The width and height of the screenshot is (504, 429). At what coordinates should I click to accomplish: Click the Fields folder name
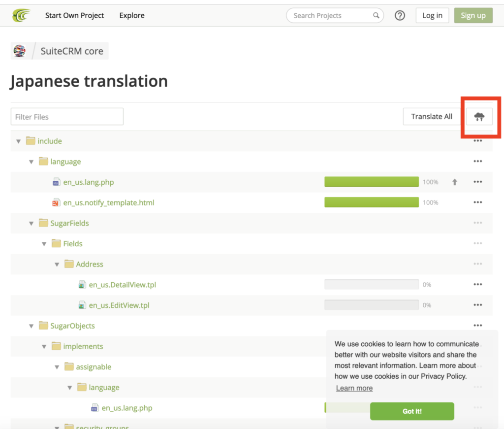tap(73, 244)
